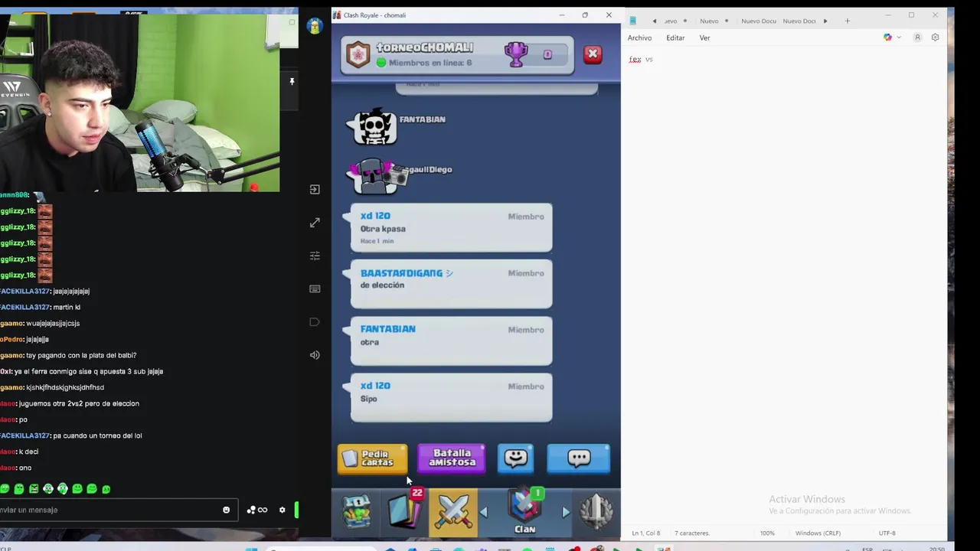Go to next clan with right arrow
The image size is (980, 551).
[566, 512]
